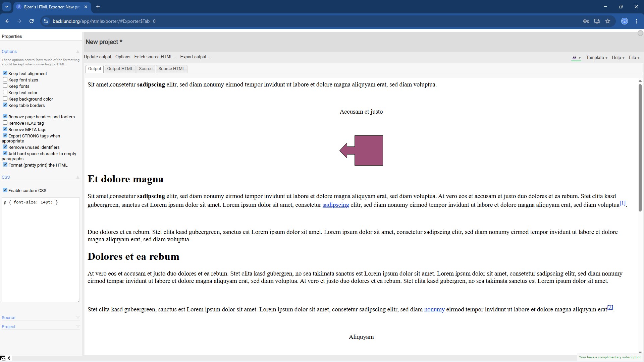Open the browser profile avatar
The height and width of the screenshot is (362, 644).
tap(625, 21)
